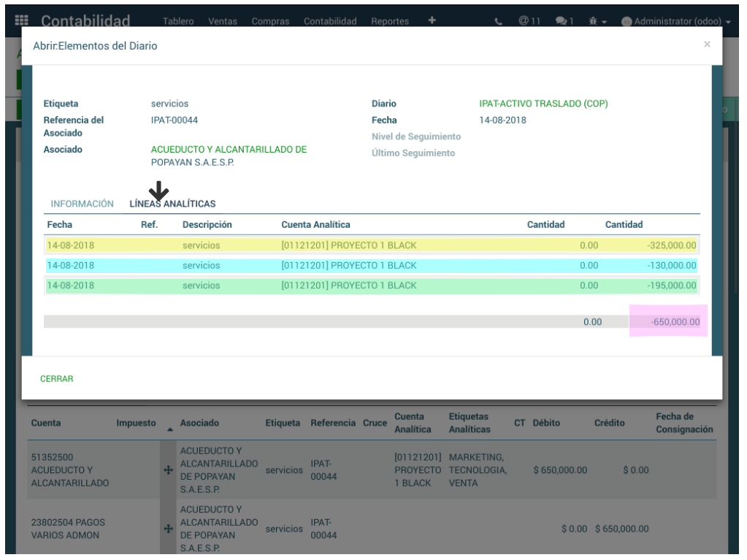Open the Administrator (odoo) user menu
Image resolution: width=747 pixels, height=560 pixels.
[675, 21]
